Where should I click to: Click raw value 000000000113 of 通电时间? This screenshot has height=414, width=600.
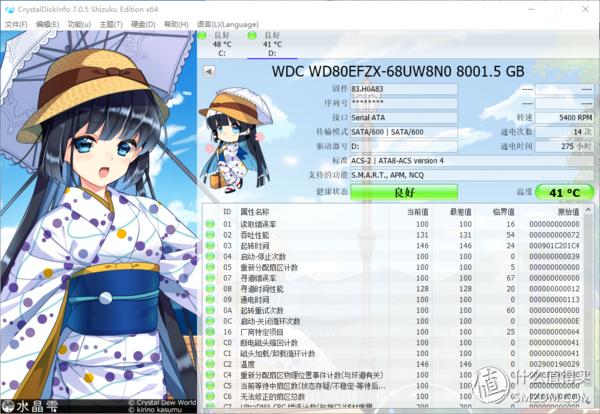(x=554, y=300)
